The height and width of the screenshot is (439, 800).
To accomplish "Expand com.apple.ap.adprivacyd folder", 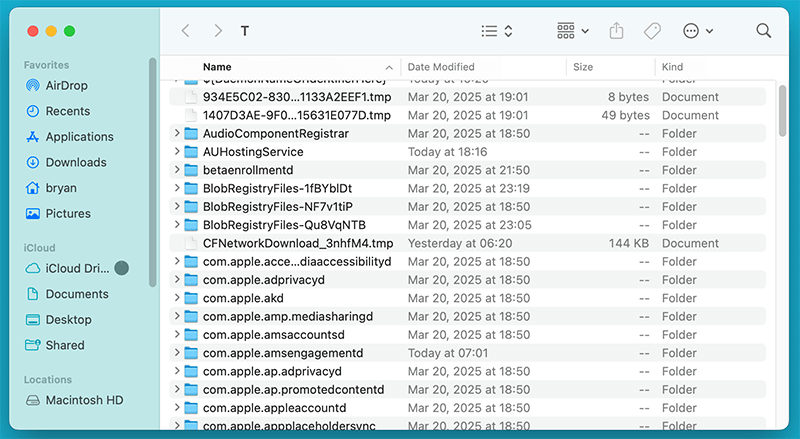I will click(177, 372).
